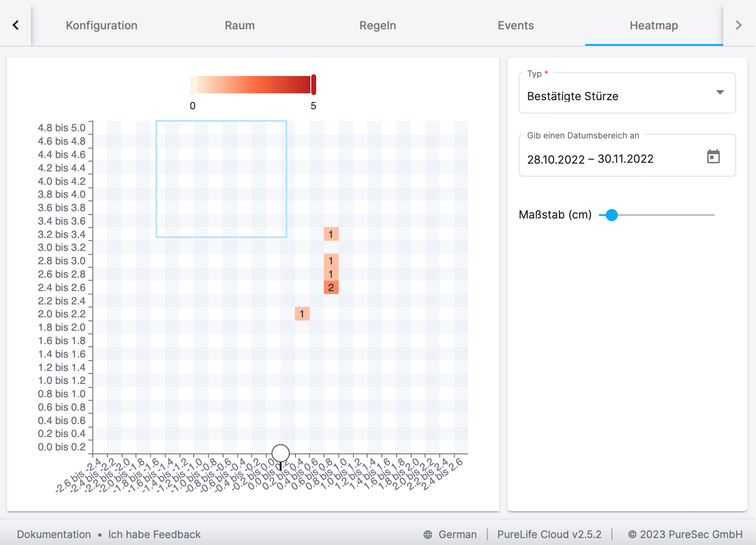Image resolution: width=756 pixels, height=545 pixels.
Task: Open the German language selector
Action: (x=457, y=535)
